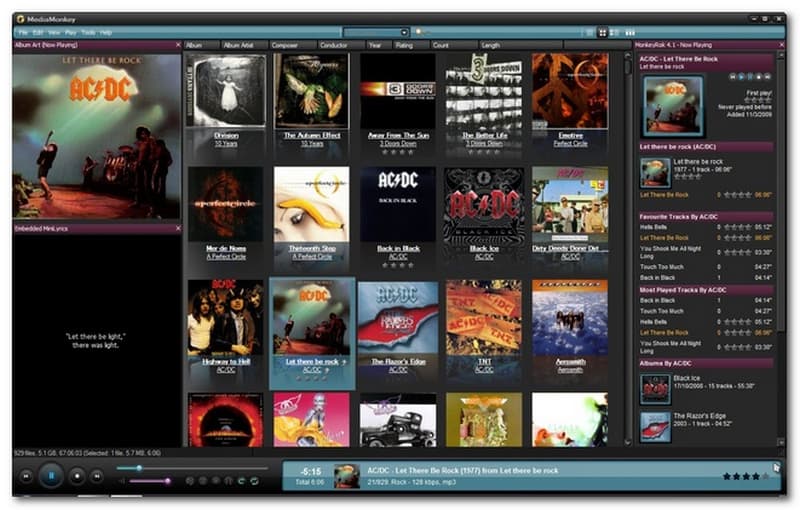Sort by the Year column header
The height and width of the screenshot is (510, 800).
pyautogui.click(x=379, y=45)
